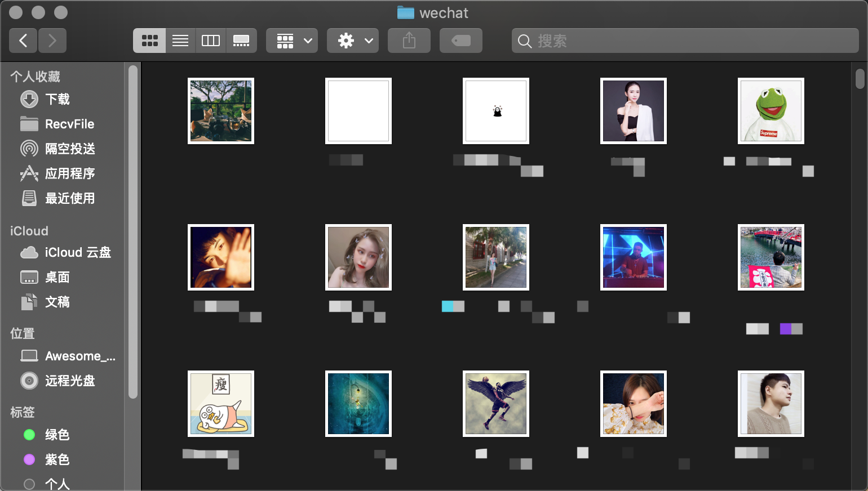Switch to column view mode

click(211, 41)
